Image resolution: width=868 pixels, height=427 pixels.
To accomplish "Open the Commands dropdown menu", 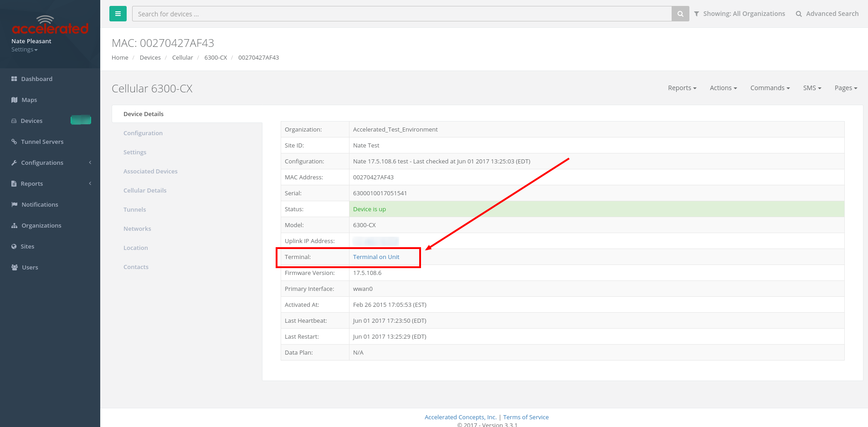I will point(770,88).
